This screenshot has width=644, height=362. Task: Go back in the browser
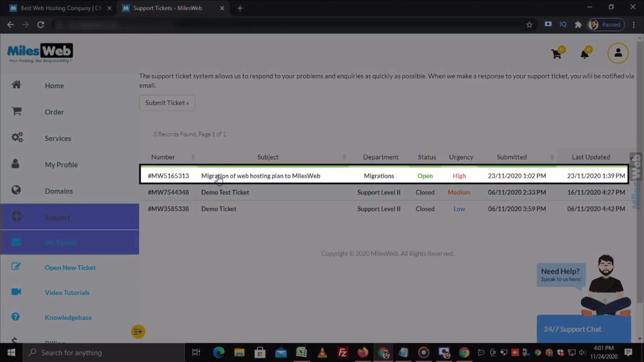click(x=10, y=25)
